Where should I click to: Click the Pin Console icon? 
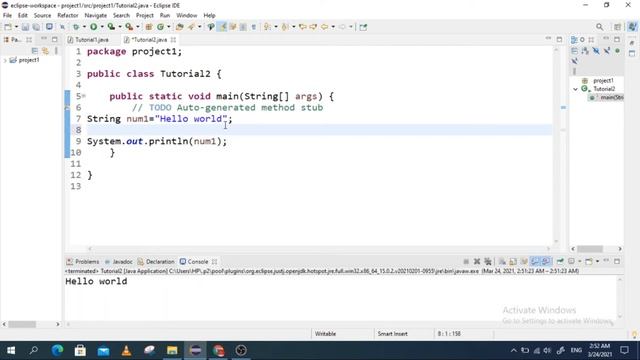(560, 261)
